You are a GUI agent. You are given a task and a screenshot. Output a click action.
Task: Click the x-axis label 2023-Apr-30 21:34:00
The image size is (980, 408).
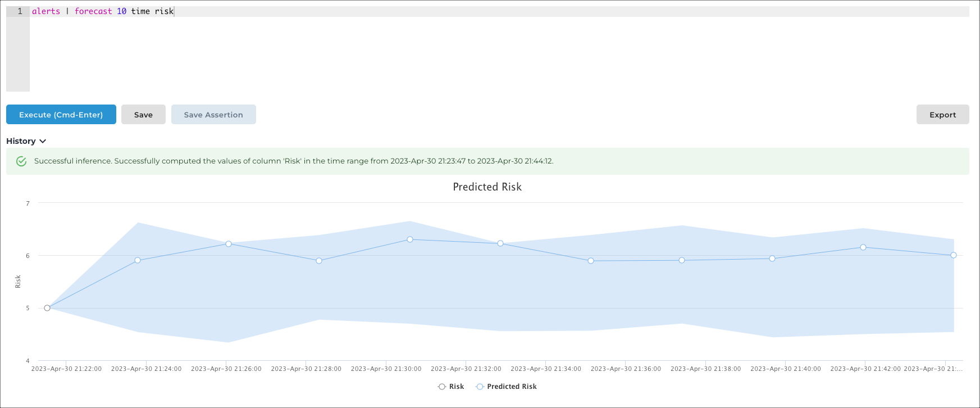[x=546, y=369]
